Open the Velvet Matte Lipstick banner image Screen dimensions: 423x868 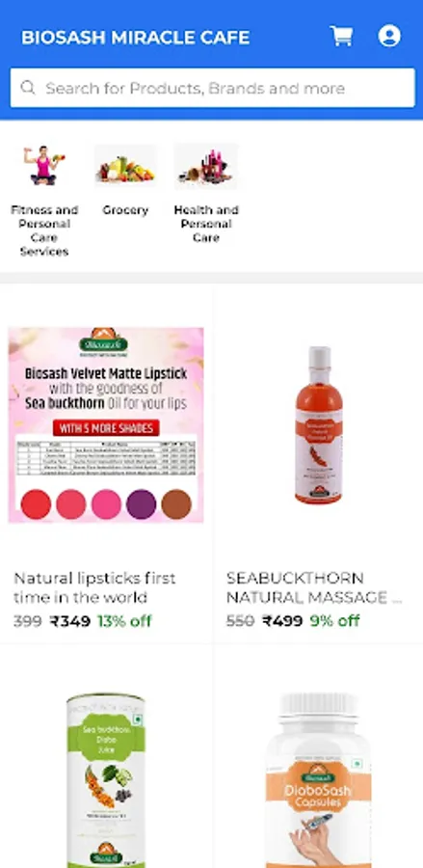[x=106, y=425]
